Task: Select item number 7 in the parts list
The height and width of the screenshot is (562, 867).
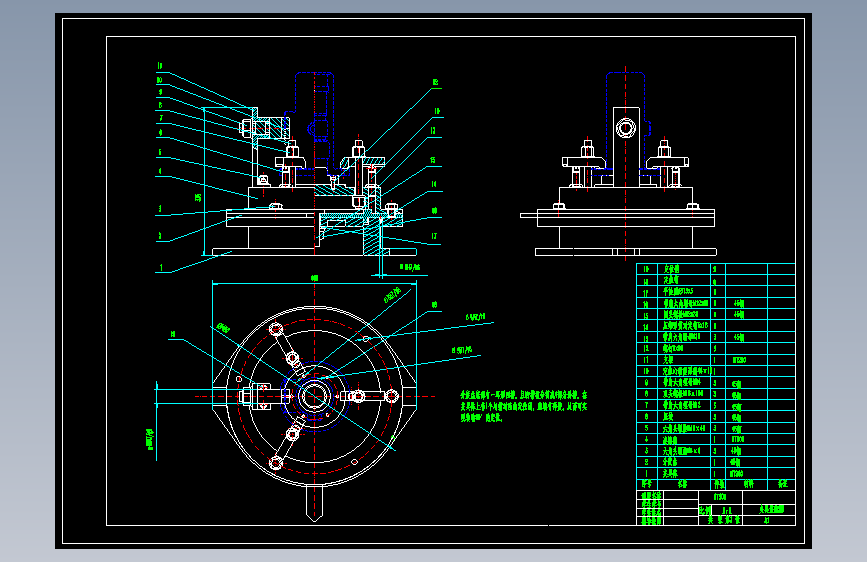Action: click(x=646, y=405)
